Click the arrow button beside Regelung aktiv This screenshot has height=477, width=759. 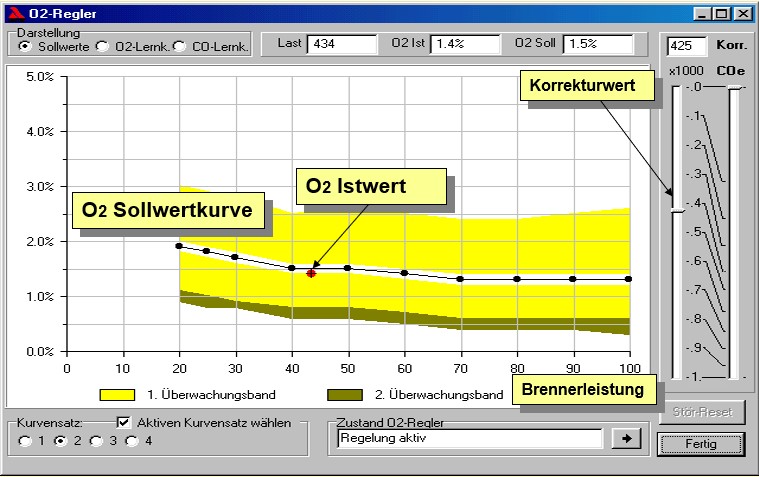tap(627, 438)
